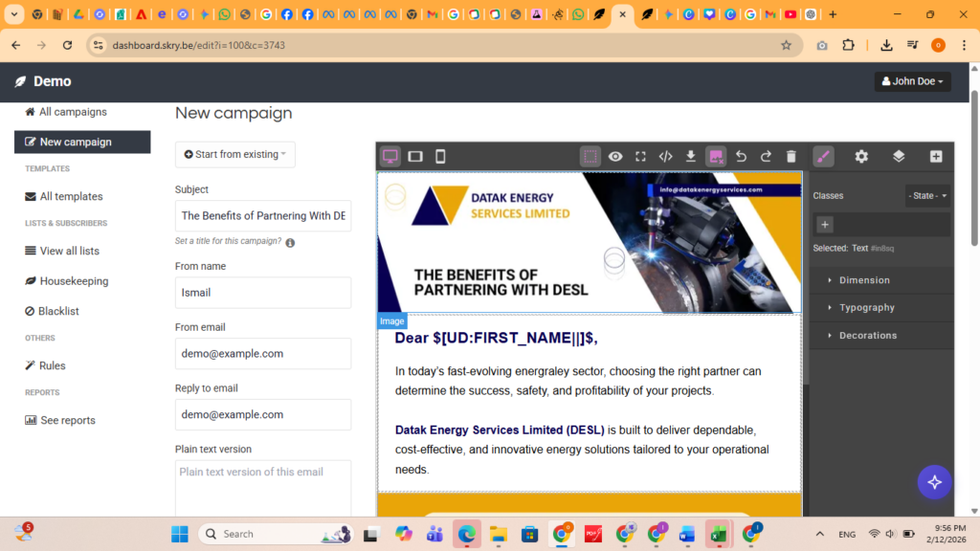Click the Subject input field
The height and width of the screenshot is (551, 980).
click(x=263, y=215)
